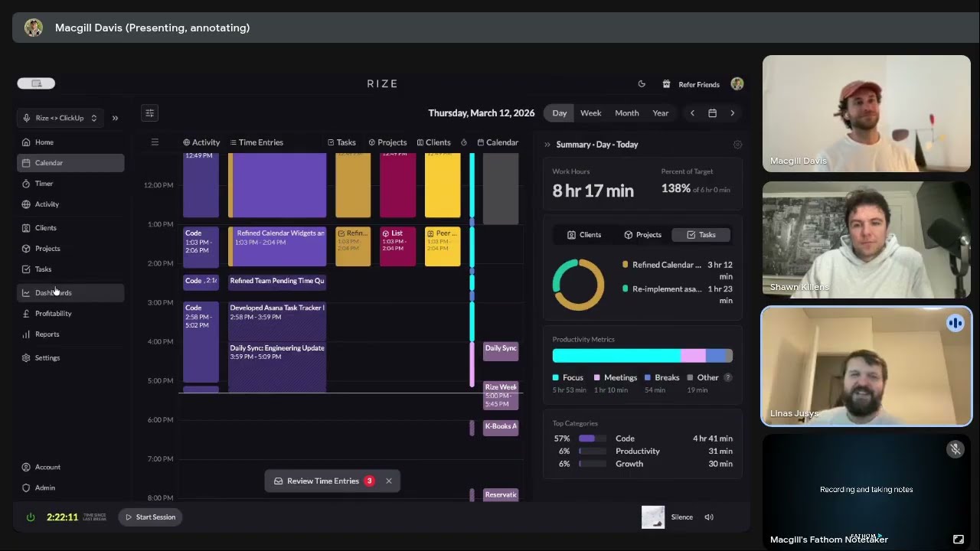This screenshot has width=980, height=551.
Task: Open the Daily Sync calendar event
Action: coord(501,351)
